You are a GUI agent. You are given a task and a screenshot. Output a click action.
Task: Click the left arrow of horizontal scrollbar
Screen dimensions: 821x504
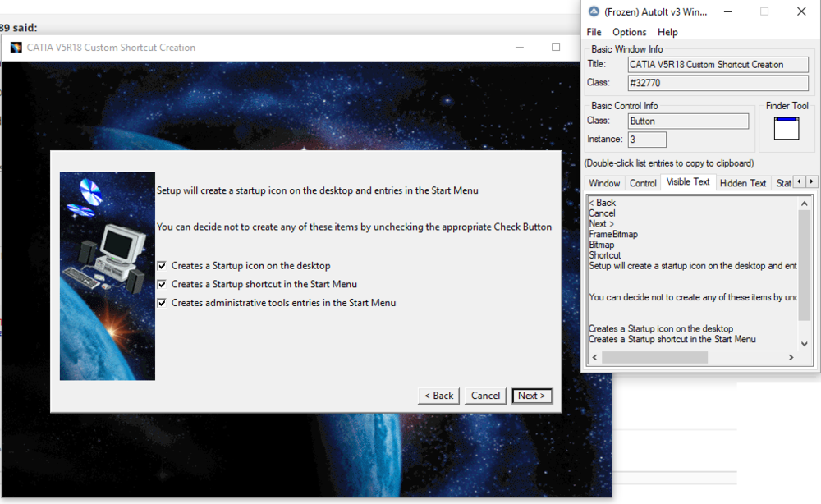(594, 357)
